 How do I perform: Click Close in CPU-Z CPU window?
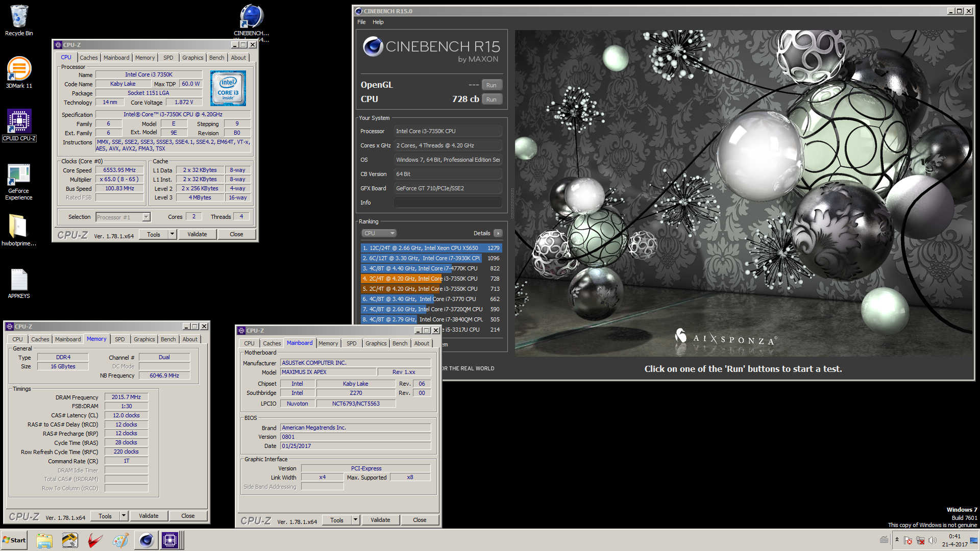[x=236, y=234]
